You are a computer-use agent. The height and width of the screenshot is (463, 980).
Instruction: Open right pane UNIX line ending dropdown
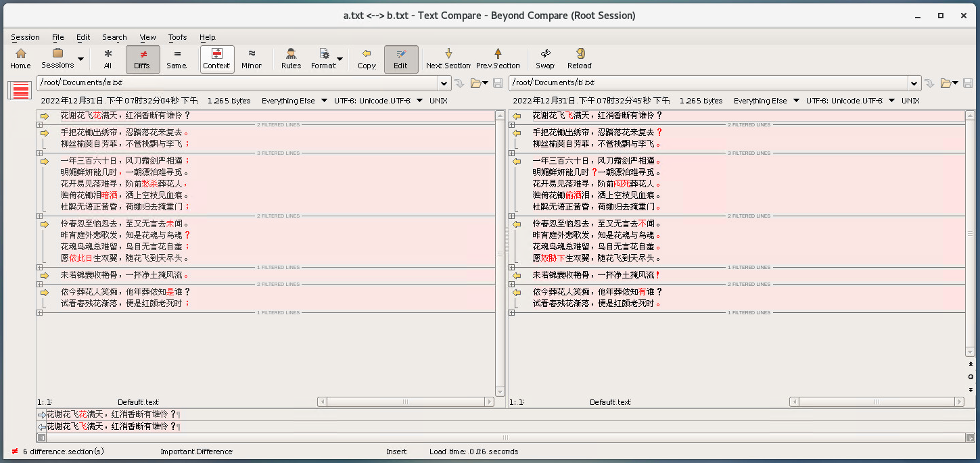[910, 101]
